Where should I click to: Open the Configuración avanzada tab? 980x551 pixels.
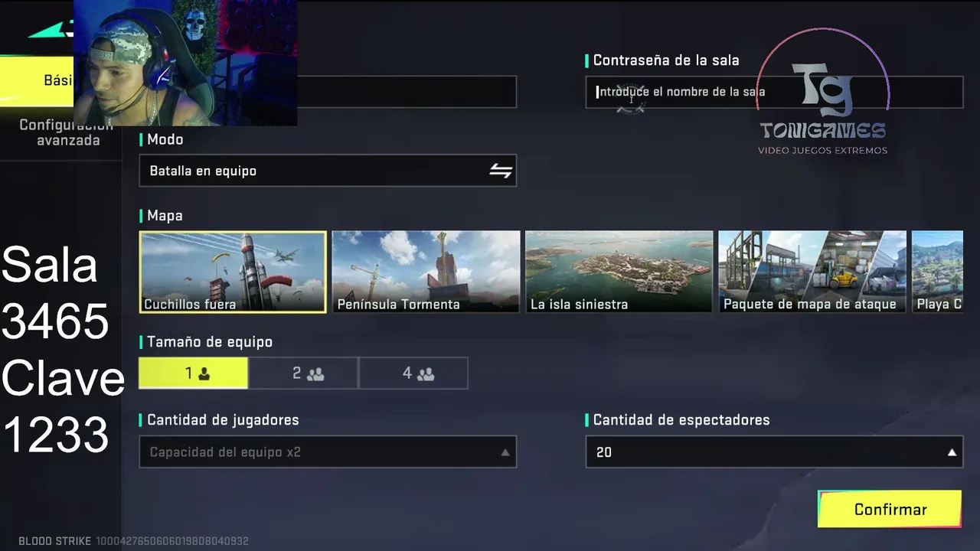tap(67, 133)
